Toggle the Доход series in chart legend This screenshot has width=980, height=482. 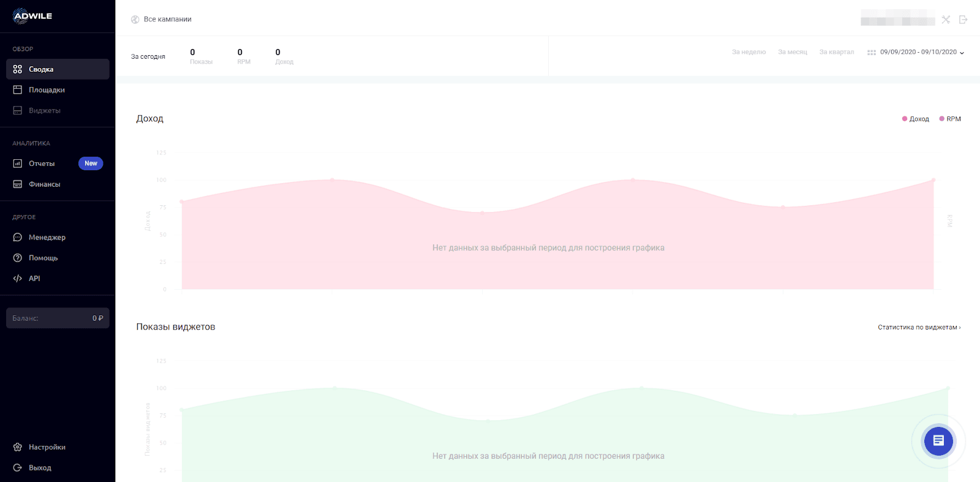[x=916, y=119]
